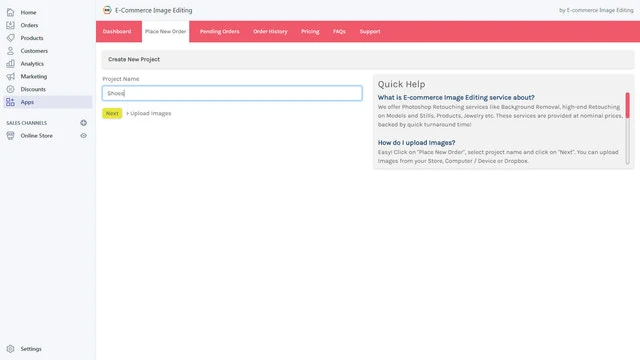640x360 pixels.
Task: Click the E-Commerce Image Editing app logo
Action: point(107,10)
